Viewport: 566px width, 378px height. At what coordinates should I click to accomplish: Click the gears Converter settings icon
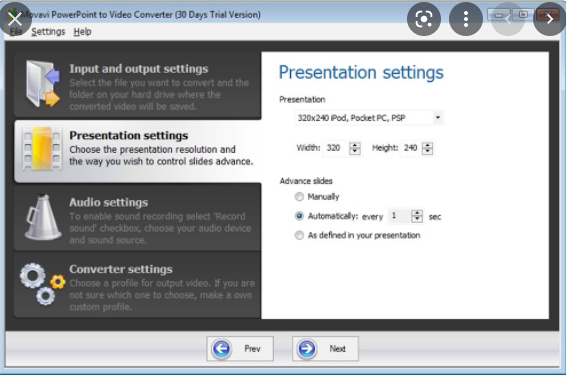(43, 284)
